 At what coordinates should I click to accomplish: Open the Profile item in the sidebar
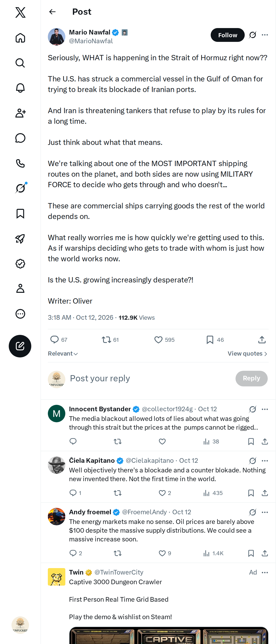click(20, 288)
